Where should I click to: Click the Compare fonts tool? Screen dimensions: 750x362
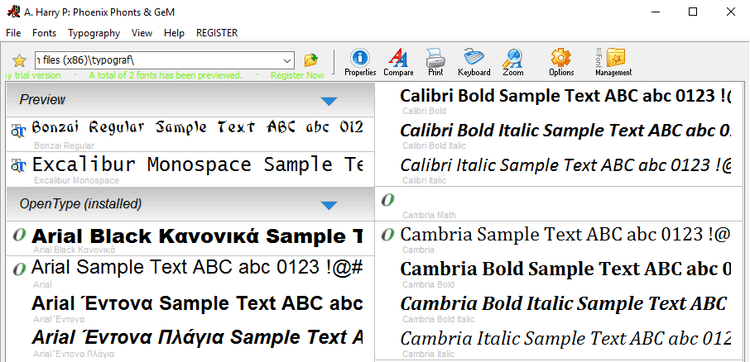[398, 63]
